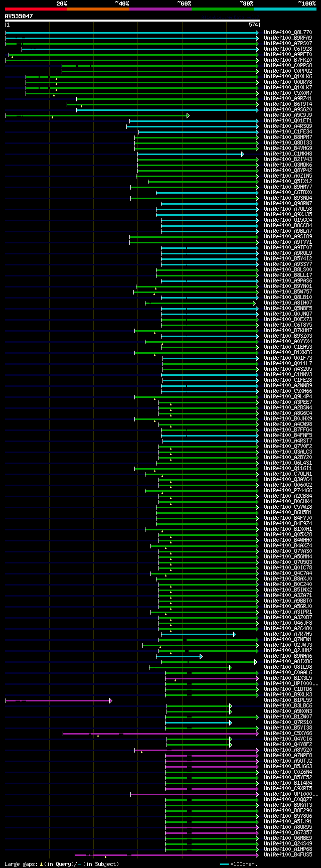Select the UniRef100_D0EX73 label
This screenshot has width=321, height=868.
[288, 320]
